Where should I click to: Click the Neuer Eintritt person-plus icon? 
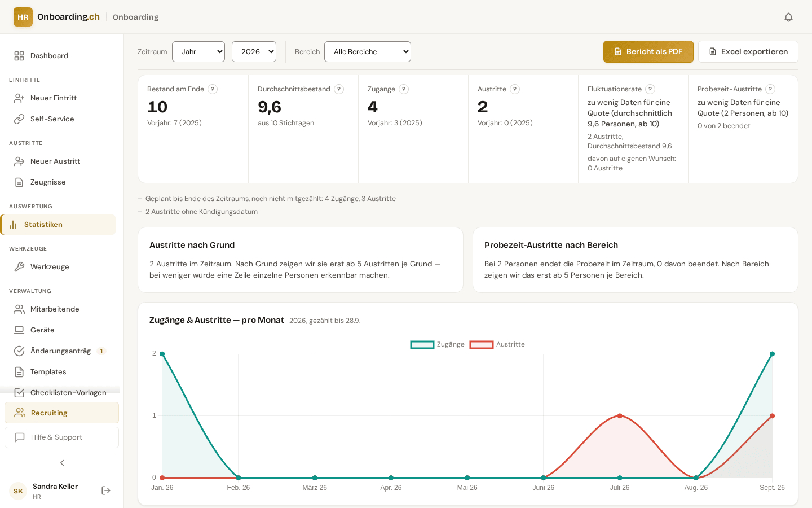[x=19, y=98]
